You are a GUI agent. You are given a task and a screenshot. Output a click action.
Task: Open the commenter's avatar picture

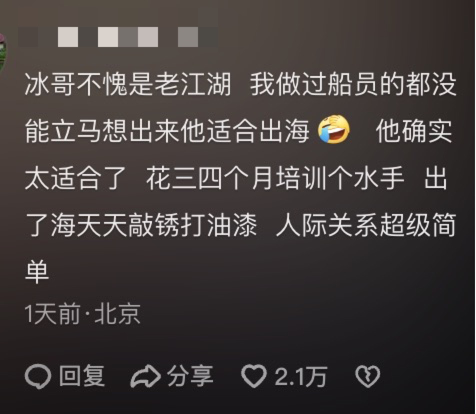click(3, 53)
